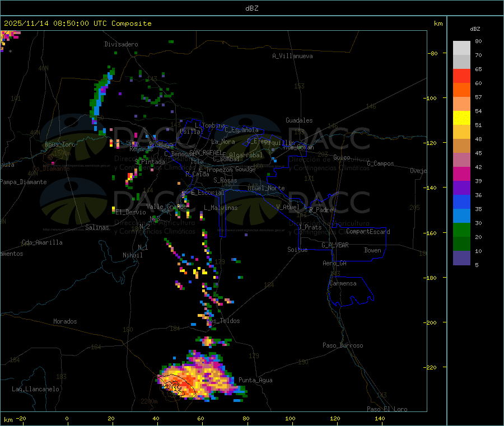Select the Lag.Llancanelo label
The image size is (504, 426).
tap(35, 389)
